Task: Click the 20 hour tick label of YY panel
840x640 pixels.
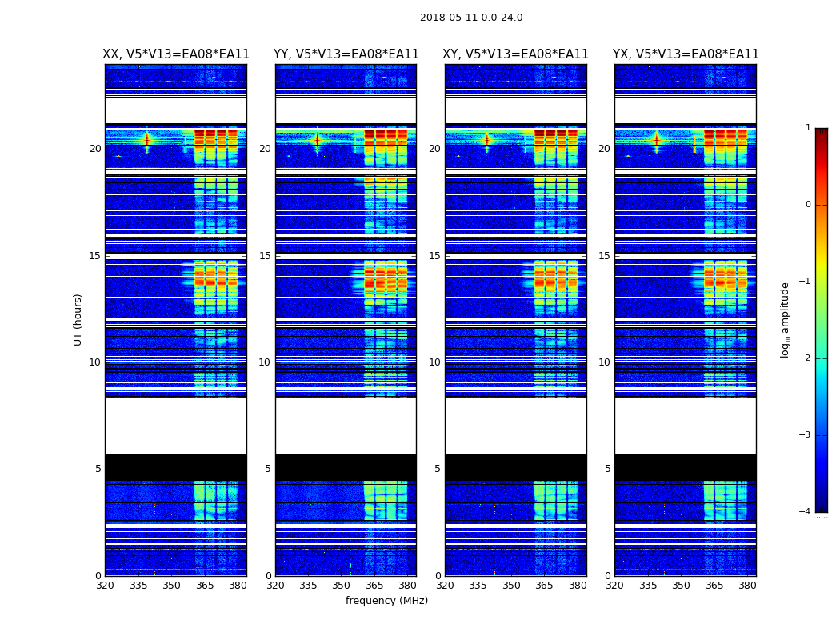Action: (x=265, y=148)
